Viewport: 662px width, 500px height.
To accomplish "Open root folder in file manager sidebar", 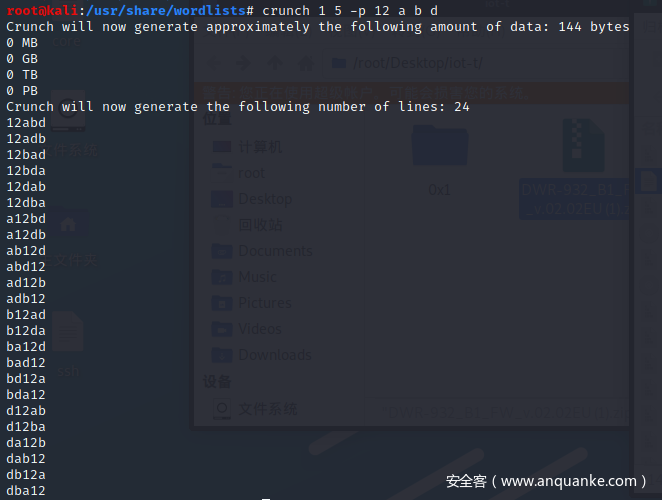I will coord(239,173).
